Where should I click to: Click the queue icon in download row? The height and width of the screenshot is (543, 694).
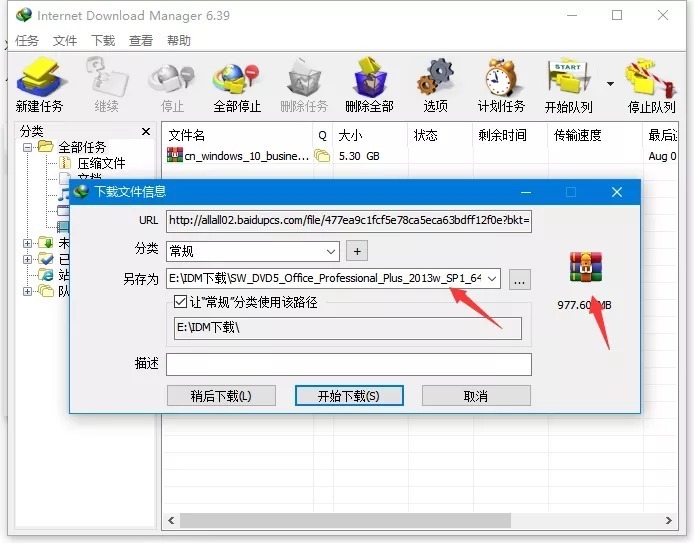(x=322, y=156)
